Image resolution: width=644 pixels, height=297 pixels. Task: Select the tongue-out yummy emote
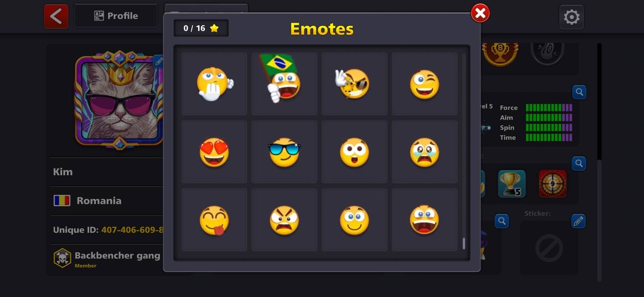pyautogui.click(x=214, y=220)
